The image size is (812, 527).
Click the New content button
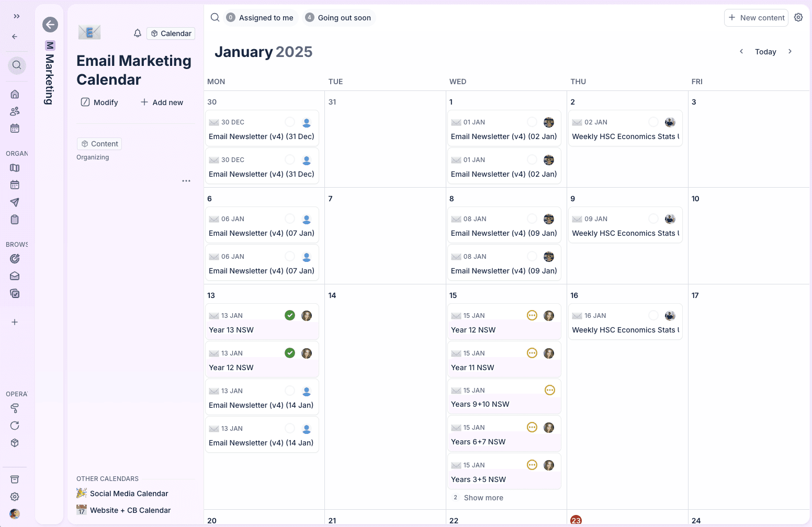[756, 18]
